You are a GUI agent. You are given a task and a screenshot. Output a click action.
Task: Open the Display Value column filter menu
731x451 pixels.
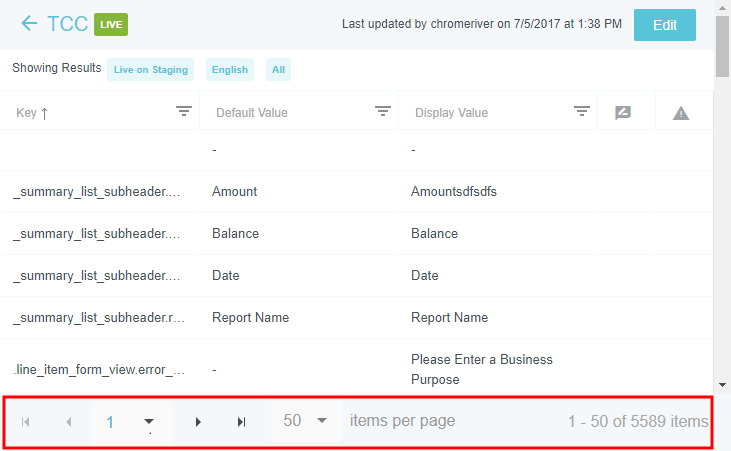point(582,112)
